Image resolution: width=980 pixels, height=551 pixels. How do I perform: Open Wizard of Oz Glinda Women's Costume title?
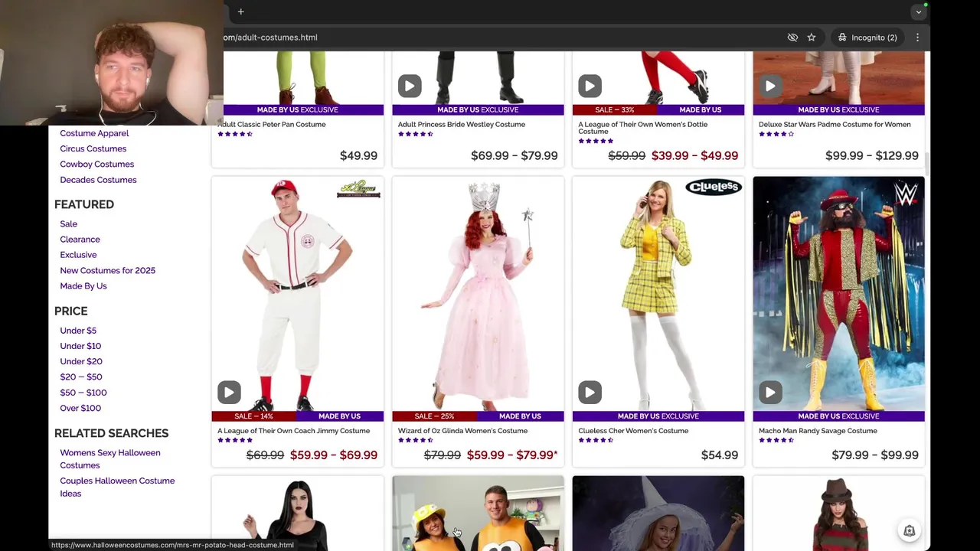[462, 431]
